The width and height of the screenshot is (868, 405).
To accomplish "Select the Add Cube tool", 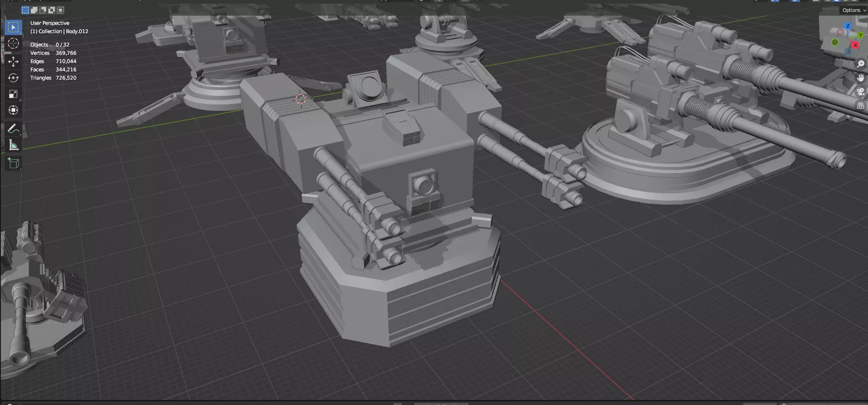I will 13,163.
